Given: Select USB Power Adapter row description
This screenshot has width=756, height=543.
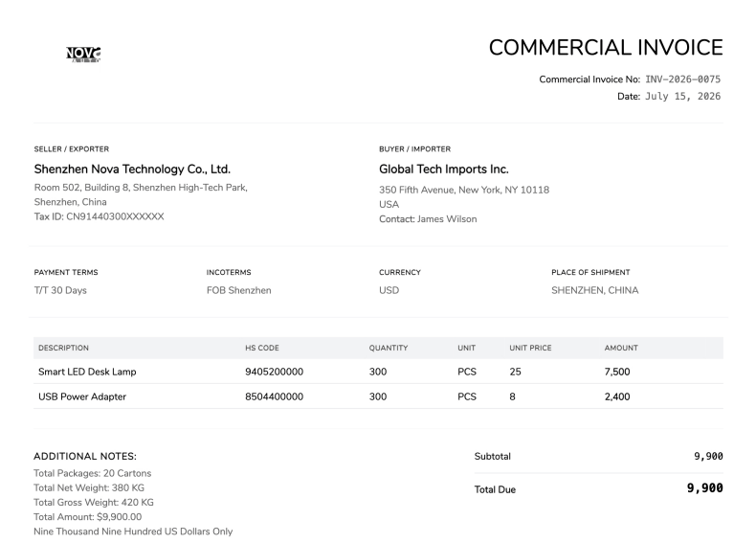Looking at the screenshot, I should coord(82,396).
